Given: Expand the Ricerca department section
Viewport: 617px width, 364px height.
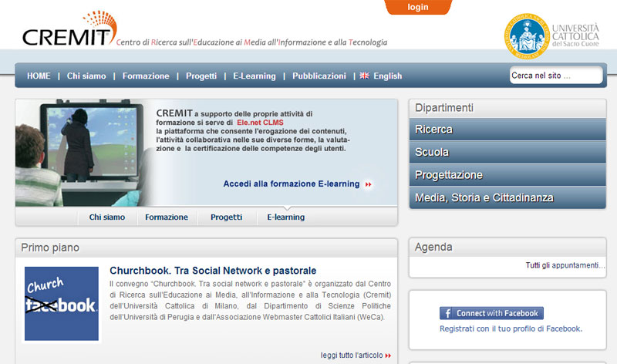Looking at the screenshot, I should (507, 130).
